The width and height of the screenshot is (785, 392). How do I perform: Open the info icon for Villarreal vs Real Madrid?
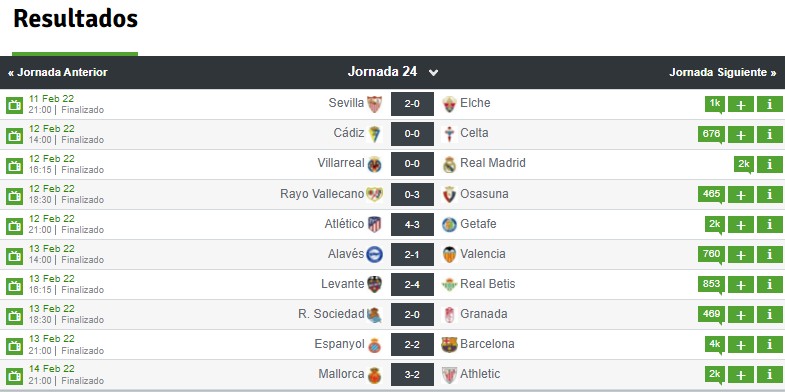(769, 164)
